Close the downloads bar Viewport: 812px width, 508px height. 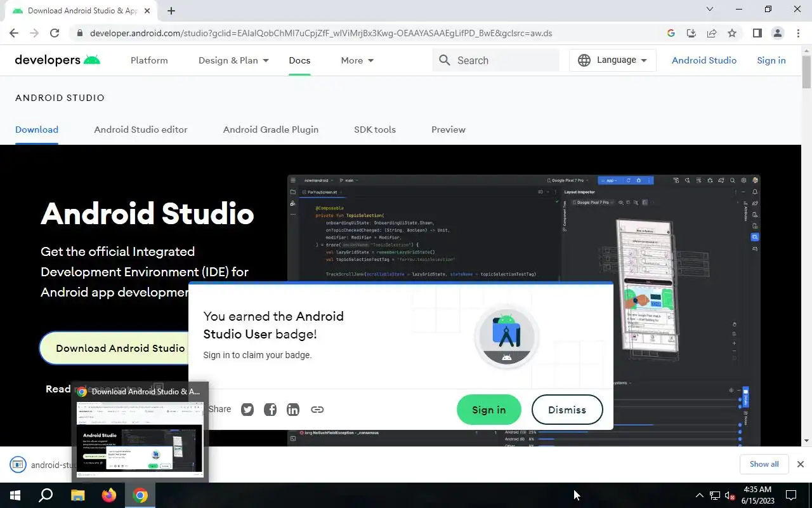click(x=800, y=464)
